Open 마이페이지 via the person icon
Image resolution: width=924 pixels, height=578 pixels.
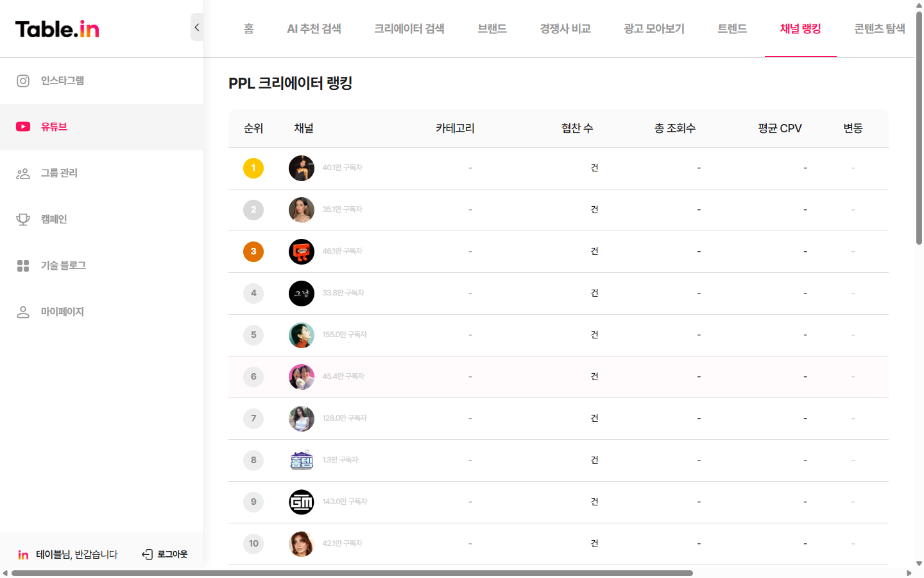[23, 311]
